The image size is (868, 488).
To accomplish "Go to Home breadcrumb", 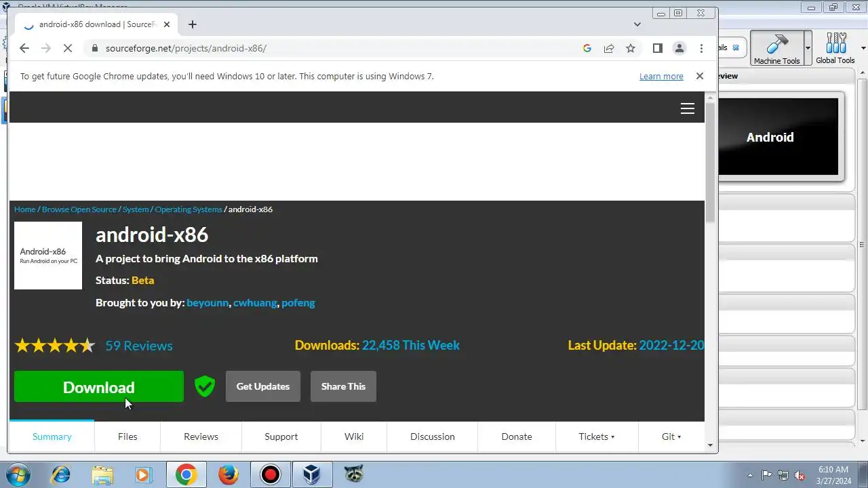I will [x=25, y=209].
